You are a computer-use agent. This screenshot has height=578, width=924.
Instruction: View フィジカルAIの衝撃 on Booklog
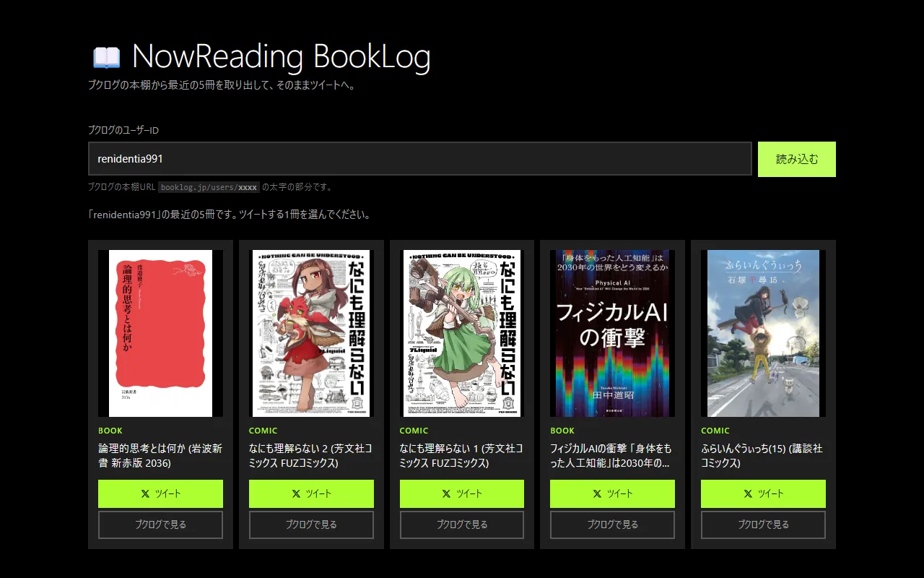click(612, 525)
